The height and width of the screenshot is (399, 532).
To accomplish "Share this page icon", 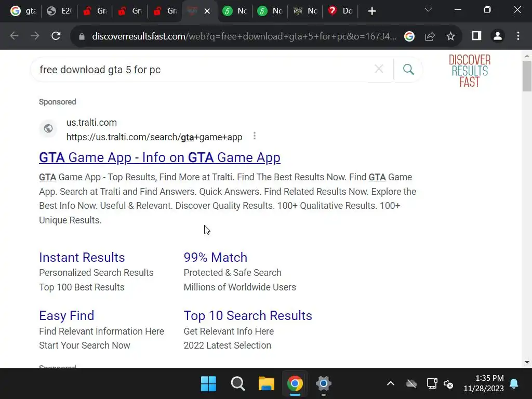I will pos(430,36).
